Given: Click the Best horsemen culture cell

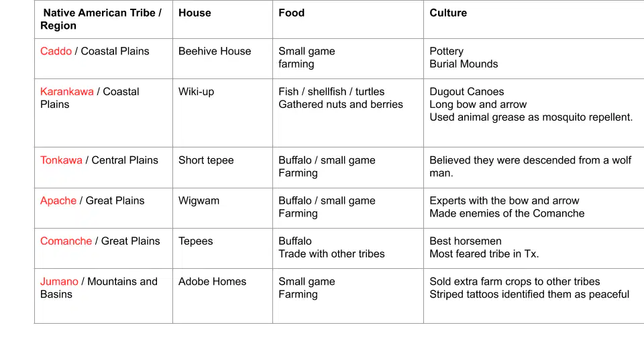Looking at the screenshot, I should [534, 248].
